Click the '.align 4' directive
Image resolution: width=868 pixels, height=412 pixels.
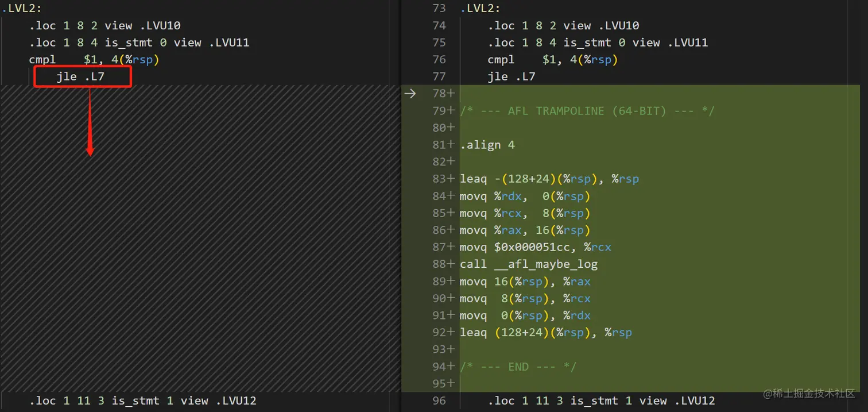[487, 145]
